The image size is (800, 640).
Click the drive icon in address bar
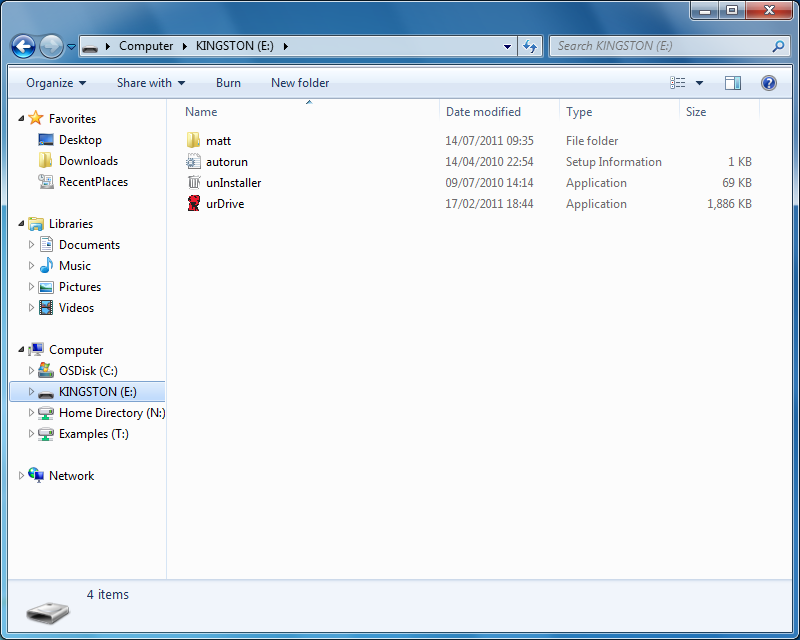pos(90,47)
